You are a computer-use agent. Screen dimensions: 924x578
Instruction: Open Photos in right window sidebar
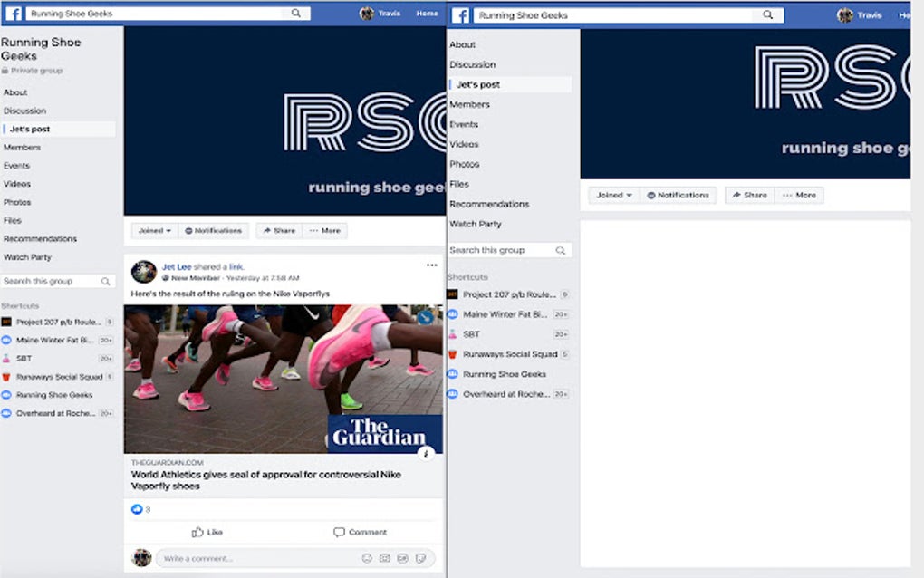point(465,164)
